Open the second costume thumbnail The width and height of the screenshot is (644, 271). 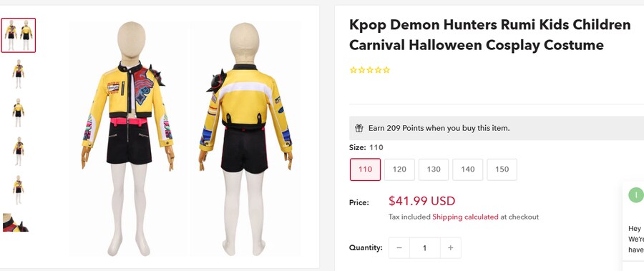coord(19,74)
